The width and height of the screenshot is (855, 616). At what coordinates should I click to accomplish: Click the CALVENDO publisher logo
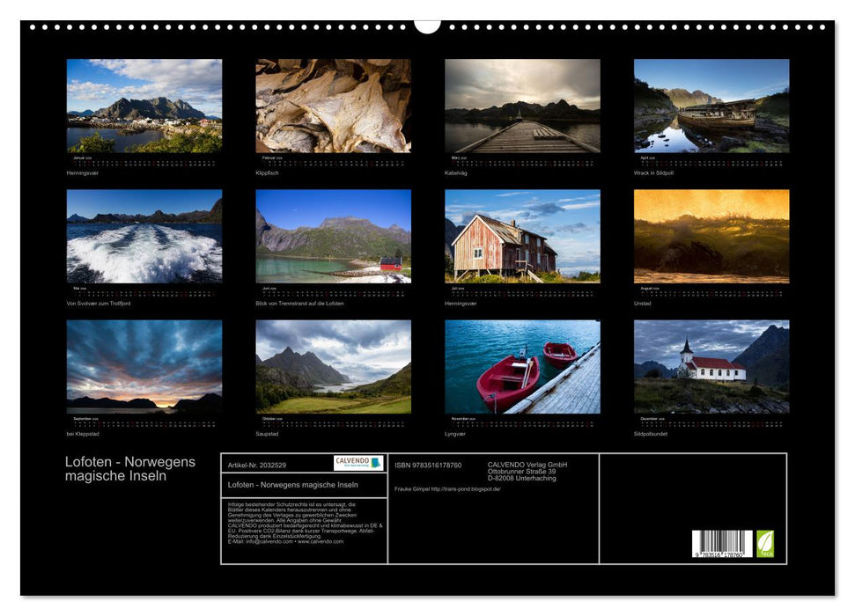tap(350, 464)
